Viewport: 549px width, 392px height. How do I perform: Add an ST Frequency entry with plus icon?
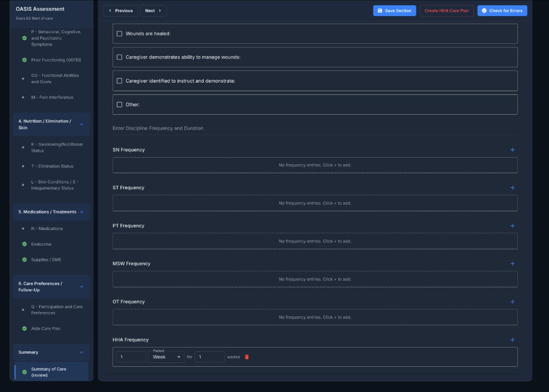512,188
